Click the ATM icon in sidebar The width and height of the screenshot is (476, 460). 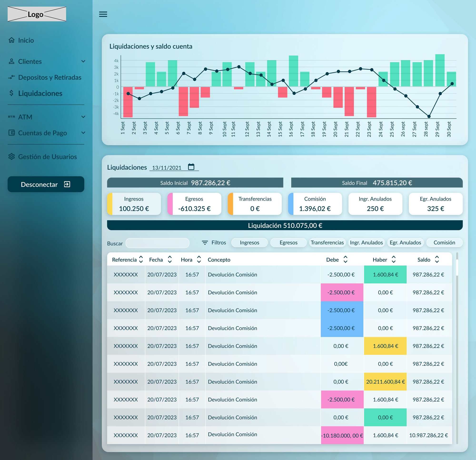click(11, 117)
